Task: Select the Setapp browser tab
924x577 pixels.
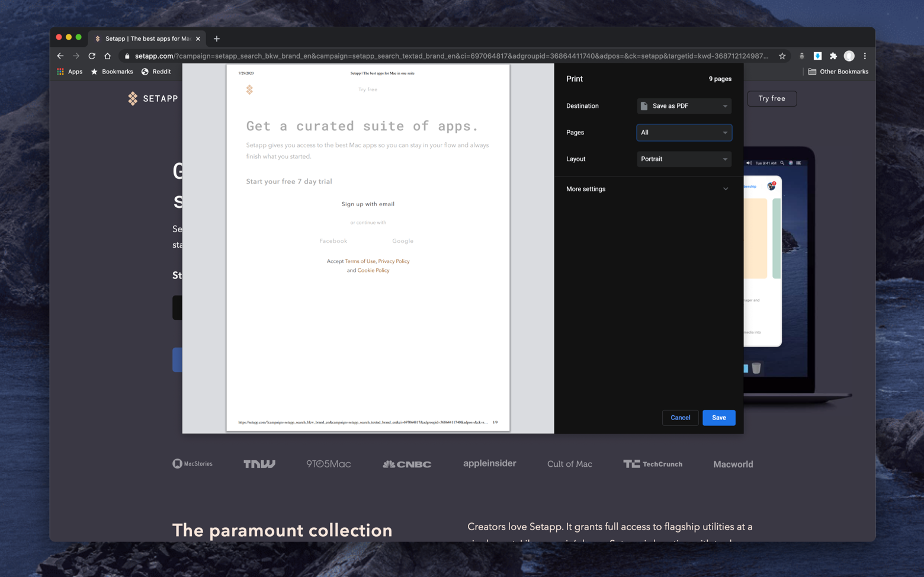Action: 147,39
